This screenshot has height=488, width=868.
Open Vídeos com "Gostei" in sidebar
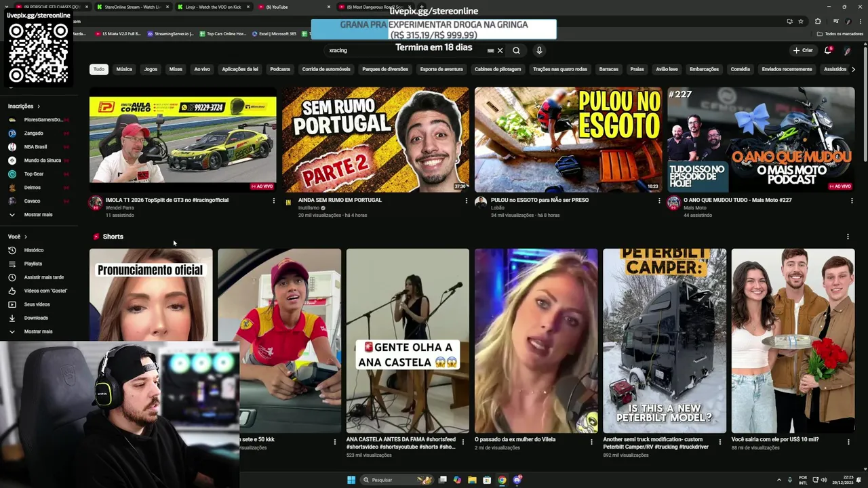(x=45, y=291)
